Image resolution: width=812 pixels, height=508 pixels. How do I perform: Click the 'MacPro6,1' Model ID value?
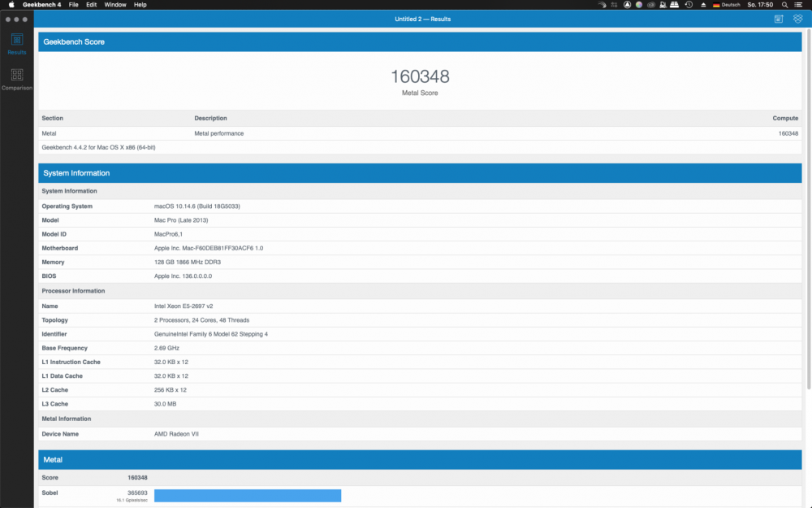tap(168, 234)
